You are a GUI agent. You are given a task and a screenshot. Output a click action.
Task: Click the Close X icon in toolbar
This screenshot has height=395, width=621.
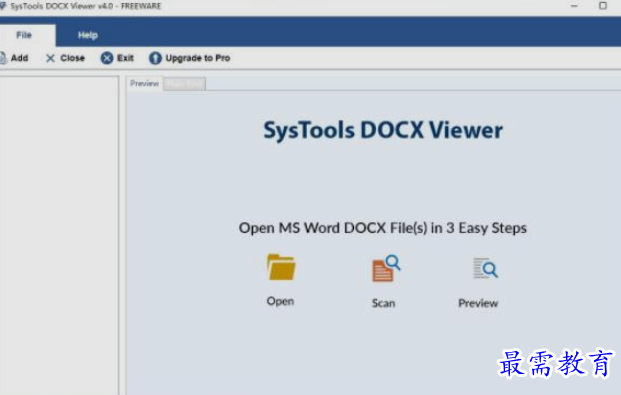coord(50,58)
